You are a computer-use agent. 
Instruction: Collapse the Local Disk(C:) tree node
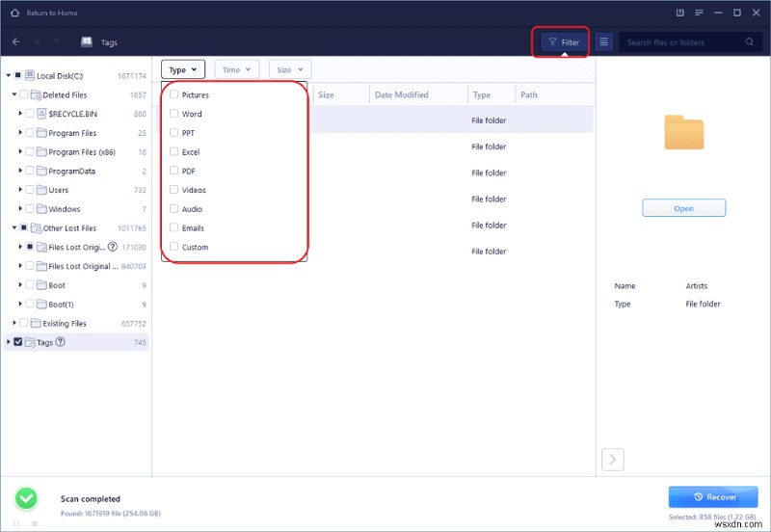(9, 75)
